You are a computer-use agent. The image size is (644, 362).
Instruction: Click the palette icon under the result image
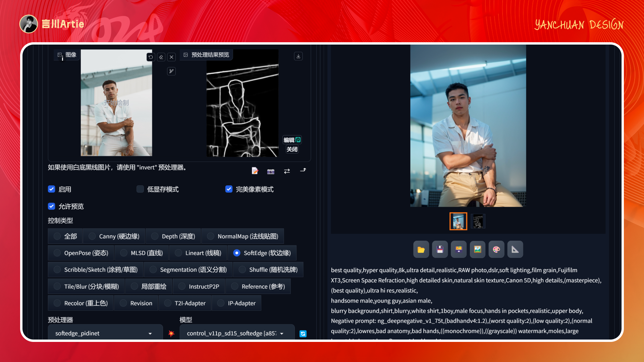click(x=496, y=249)
